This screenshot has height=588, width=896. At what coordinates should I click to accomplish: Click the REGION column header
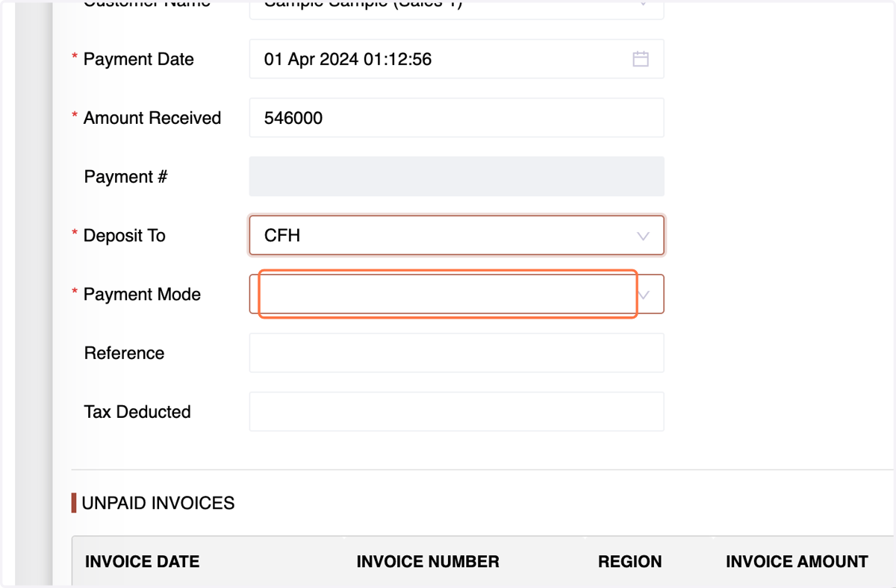coord(629,562)
